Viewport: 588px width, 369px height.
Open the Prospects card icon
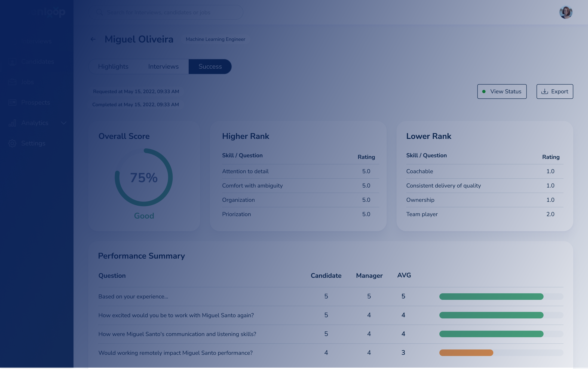click(x=12, y=102)
